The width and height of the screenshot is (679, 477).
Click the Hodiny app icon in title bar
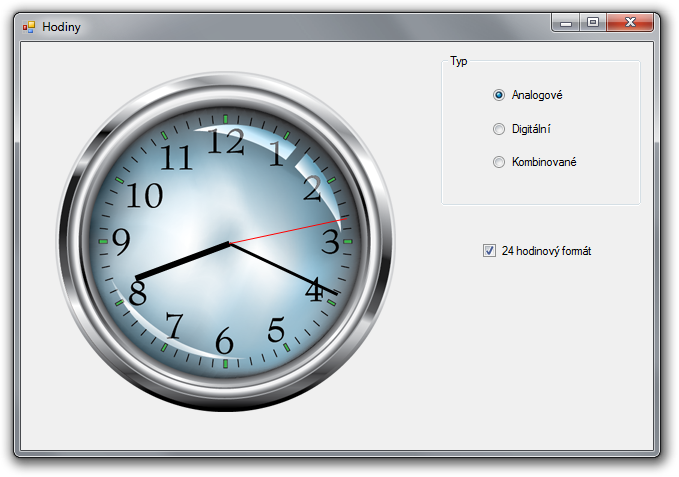[x=29, y=27]
